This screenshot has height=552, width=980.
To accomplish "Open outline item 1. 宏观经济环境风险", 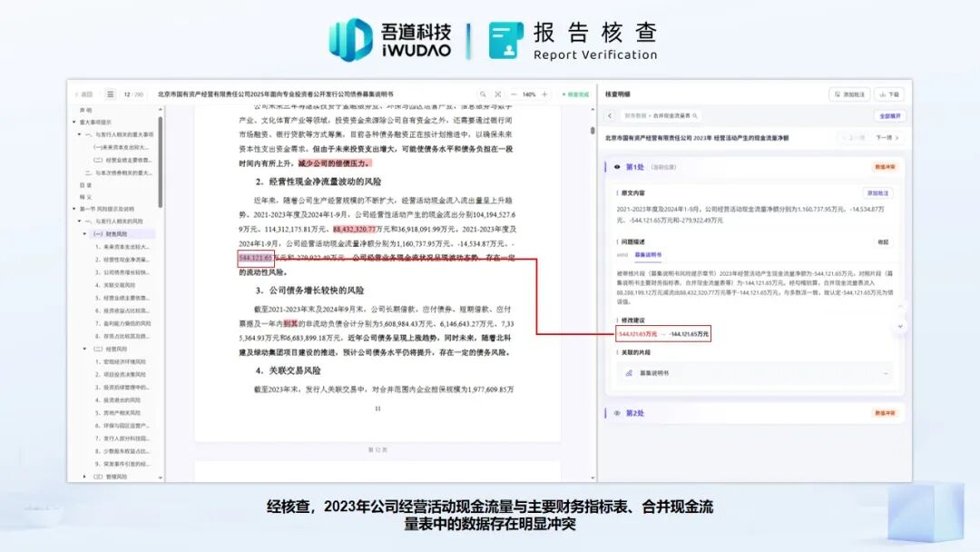I will pyautogui.click(x=120, y=362).
